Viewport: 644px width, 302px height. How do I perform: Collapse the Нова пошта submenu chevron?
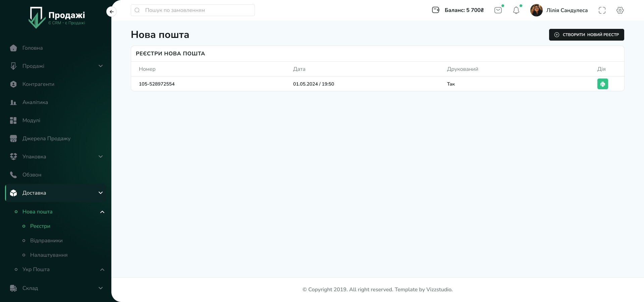point(102,212)
